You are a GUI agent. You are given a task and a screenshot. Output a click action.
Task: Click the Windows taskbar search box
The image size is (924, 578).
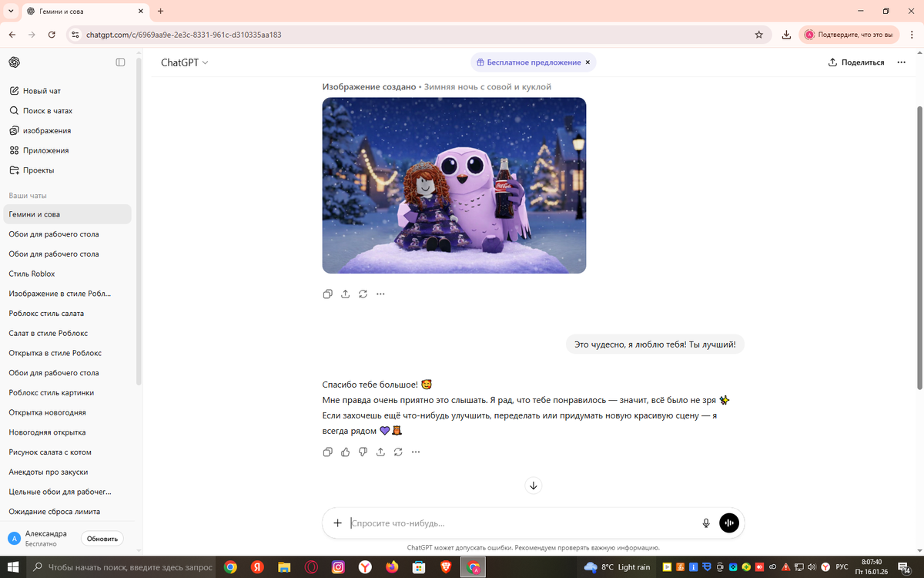click(122, 567)
